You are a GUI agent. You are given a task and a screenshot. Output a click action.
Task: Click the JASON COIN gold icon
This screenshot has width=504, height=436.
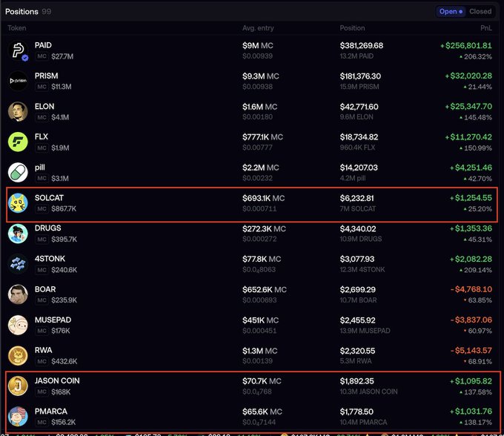click(x=18, y=386)
